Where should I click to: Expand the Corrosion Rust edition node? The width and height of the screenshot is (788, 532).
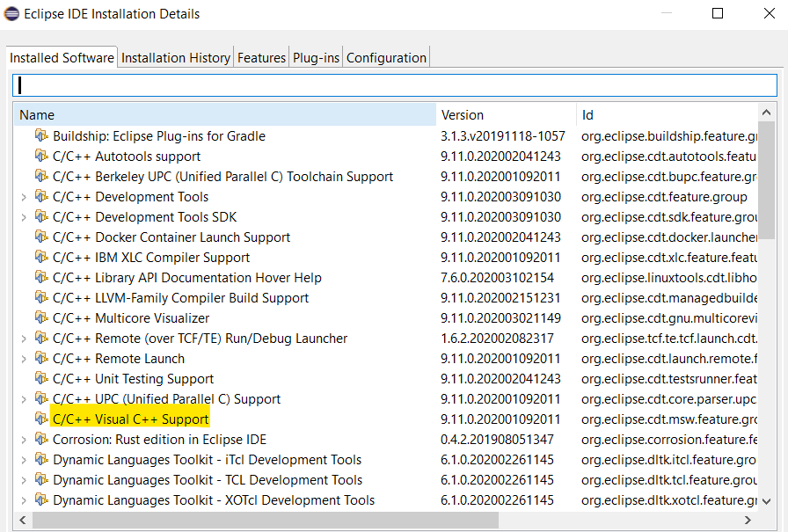click(x=24, y=440)
